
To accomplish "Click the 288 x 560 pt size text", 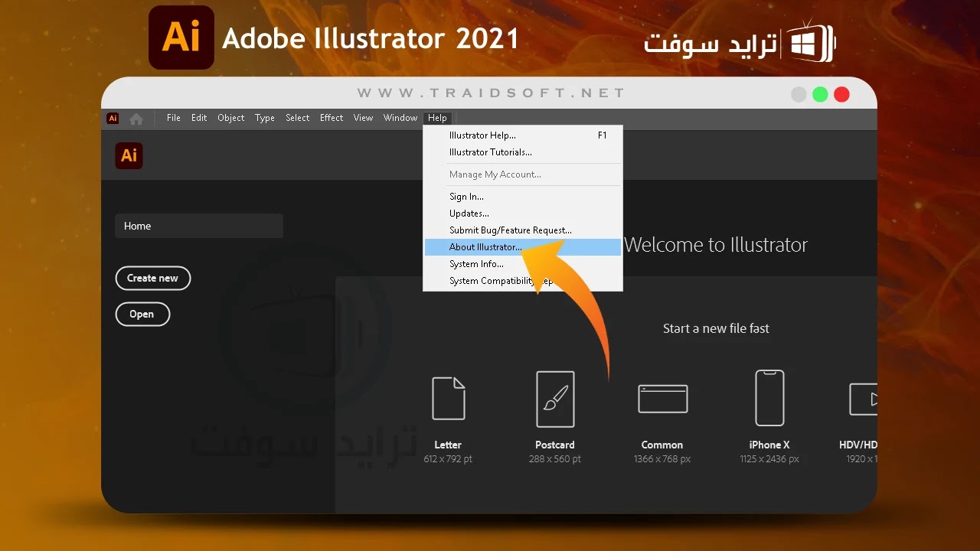I will [x=555, y=459].
